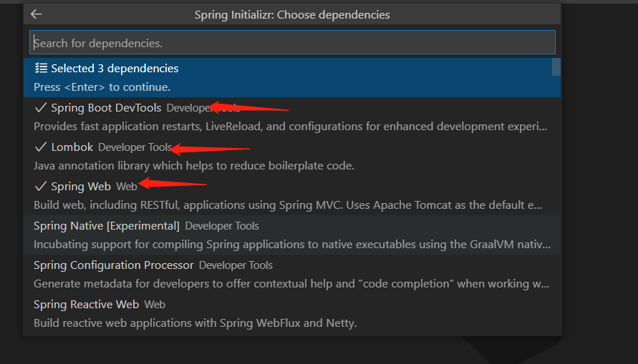Uncheck the Lombok dependency
This screenshot has height=364, width=638.
[72, 147]
